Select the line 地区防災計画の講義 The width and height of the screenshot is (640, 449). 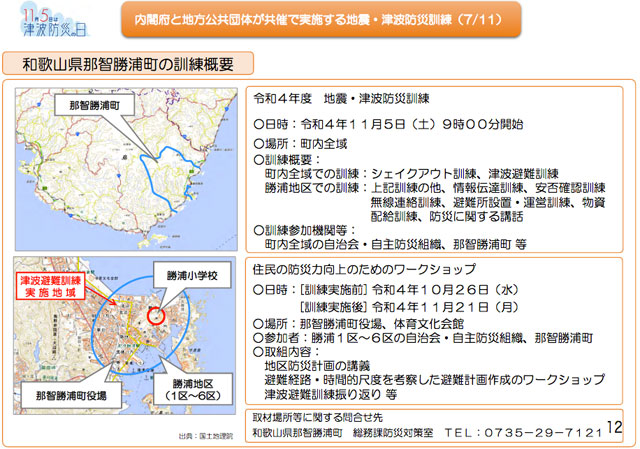(x=317, y=366)
